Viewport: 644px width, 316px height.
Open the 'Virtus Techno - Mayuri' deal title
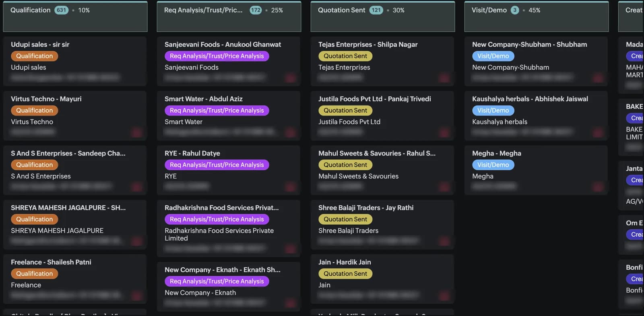point(46,99)
